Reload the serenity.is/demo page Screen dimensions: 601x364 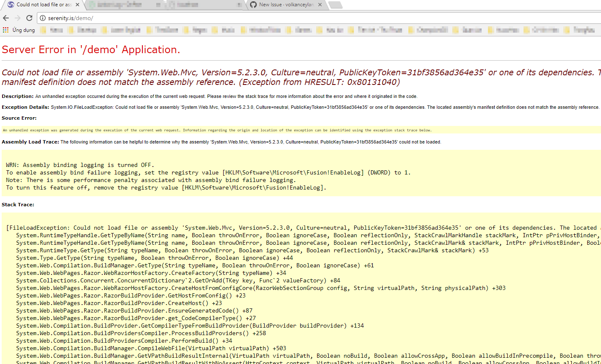point(29,18)
